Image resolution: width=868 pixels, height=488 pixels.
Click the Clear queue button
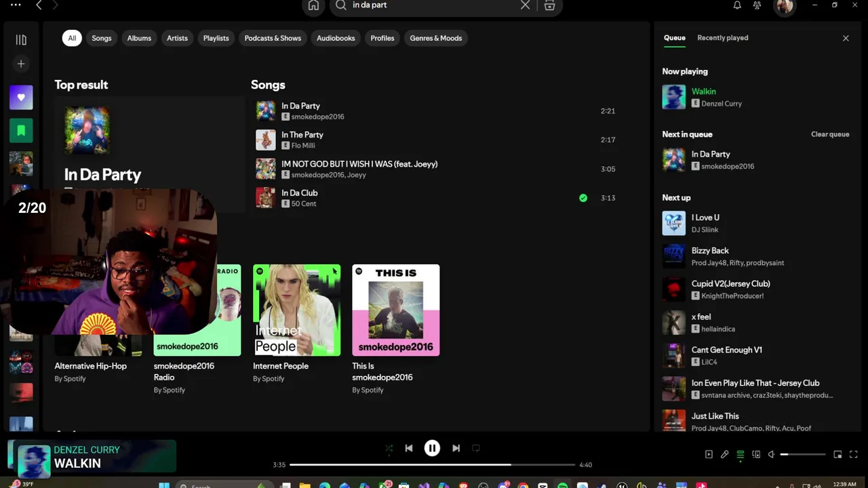point(830,134)
